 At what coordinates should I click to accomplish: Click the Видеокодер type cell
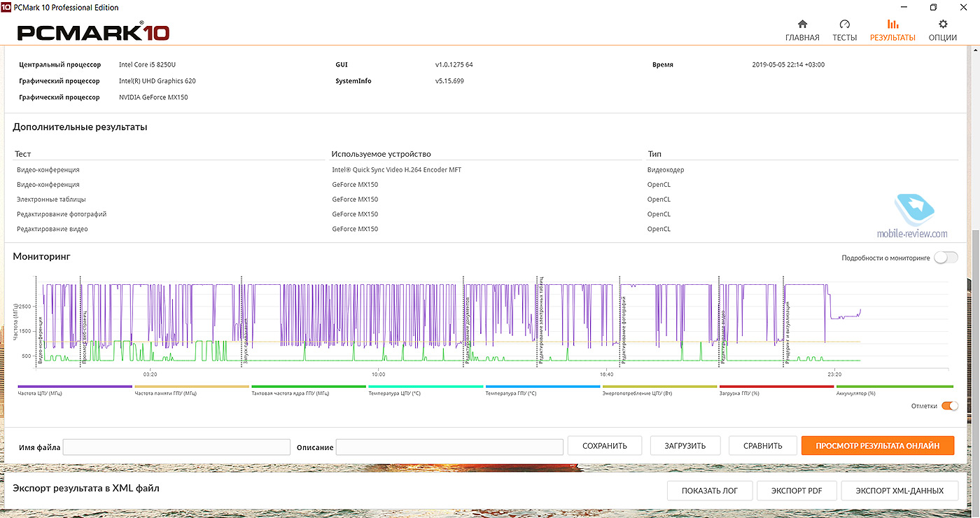coord(666,170)
